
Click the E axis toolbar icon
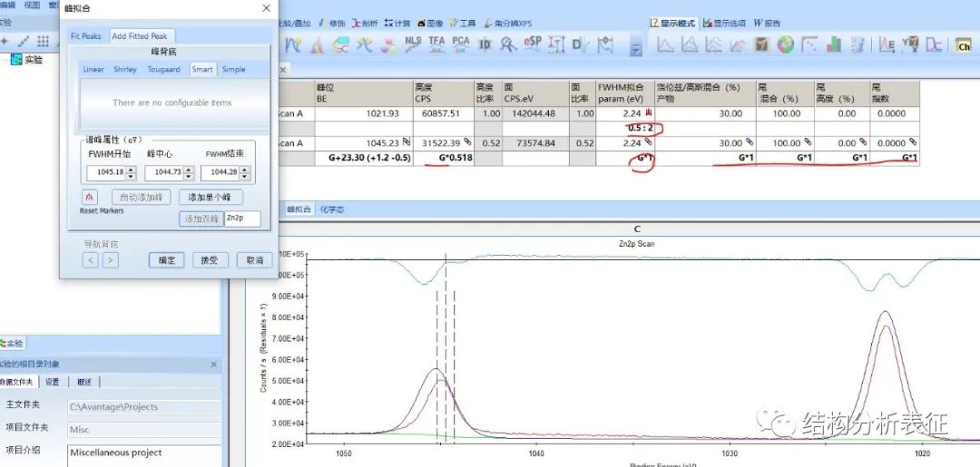(x=887, y=44)
